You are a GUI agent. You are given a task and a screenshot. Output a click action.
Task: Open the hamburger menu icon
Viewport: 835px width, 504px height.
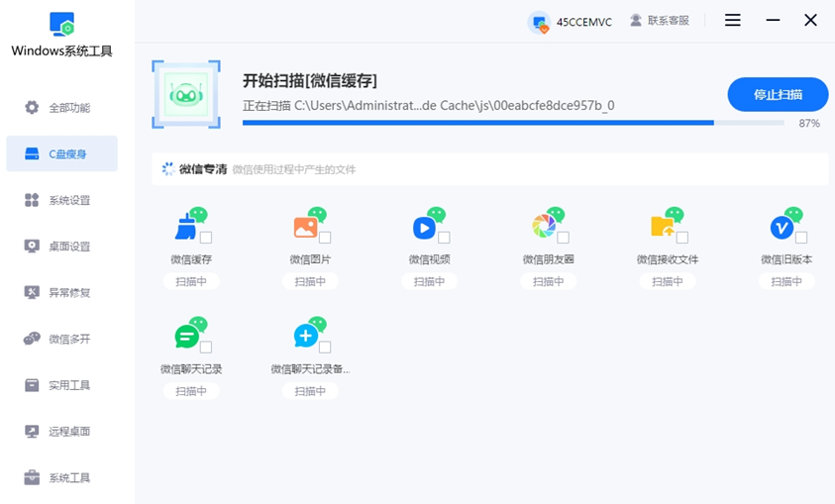click(733, 20)
